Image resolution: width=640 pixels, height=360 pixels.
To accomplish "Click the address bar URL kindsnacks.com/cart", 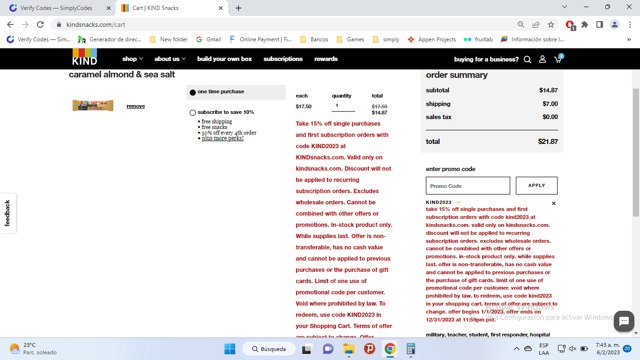I will click(x=96, y=24).
